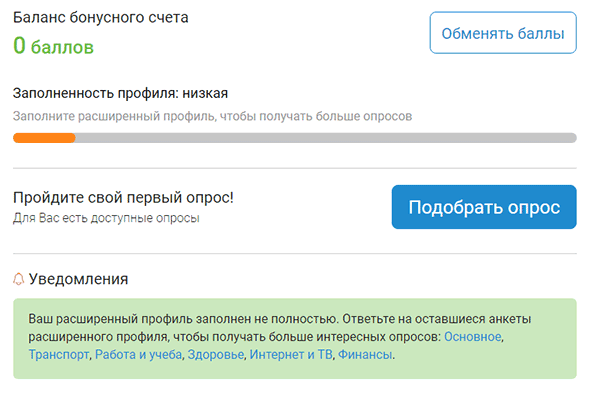Open the Интернет и ТВ questionnaire link
Viewport: 600px width, 393px height.
(x=291, y=354)
